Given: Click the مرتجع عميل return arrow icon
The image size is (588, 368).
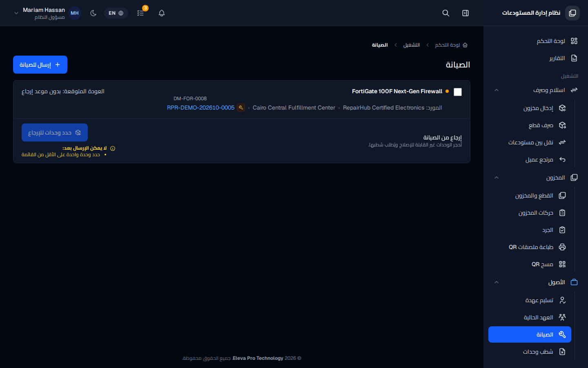Looking at the screenshot, I should pyautogui.click(x=562, y=159).
